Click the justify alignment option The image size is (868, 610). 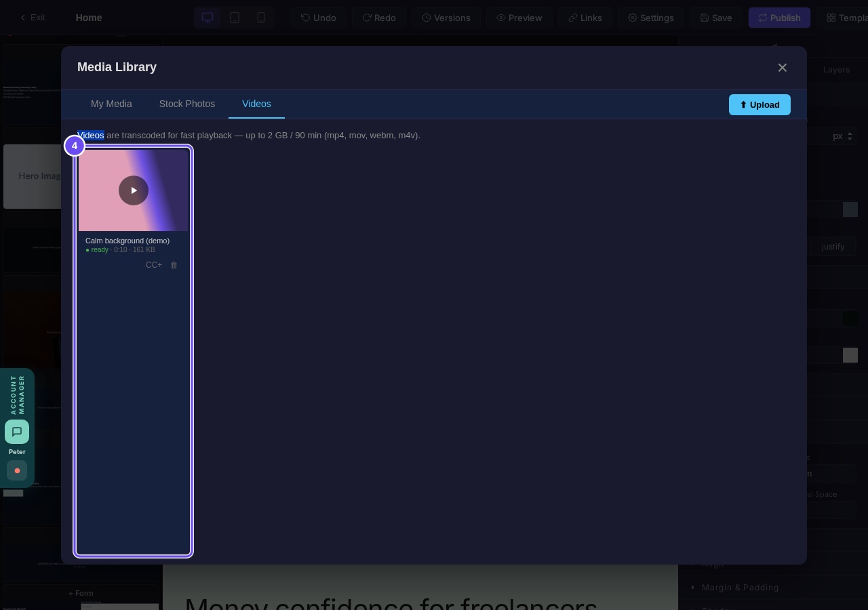[833, 247]
